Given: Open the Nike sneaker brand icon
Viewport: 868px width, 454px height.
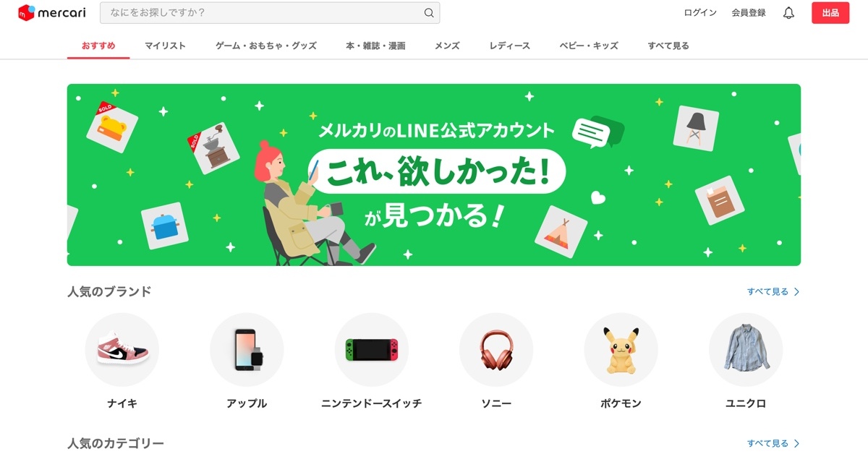Looking at the screenshot, I should tap(122, 350).
